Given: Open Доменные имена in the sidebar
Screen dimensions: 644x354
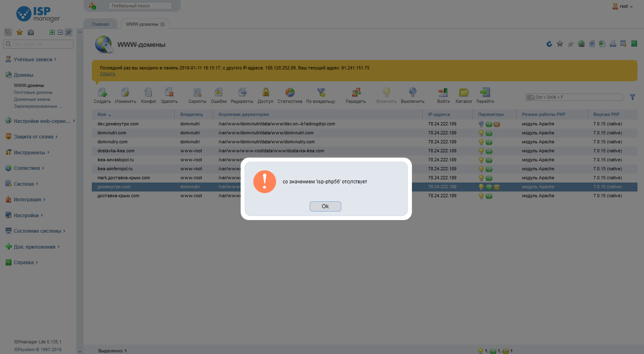Looking at the screenshot, I should pyautogui.click(x=32, y=99).
